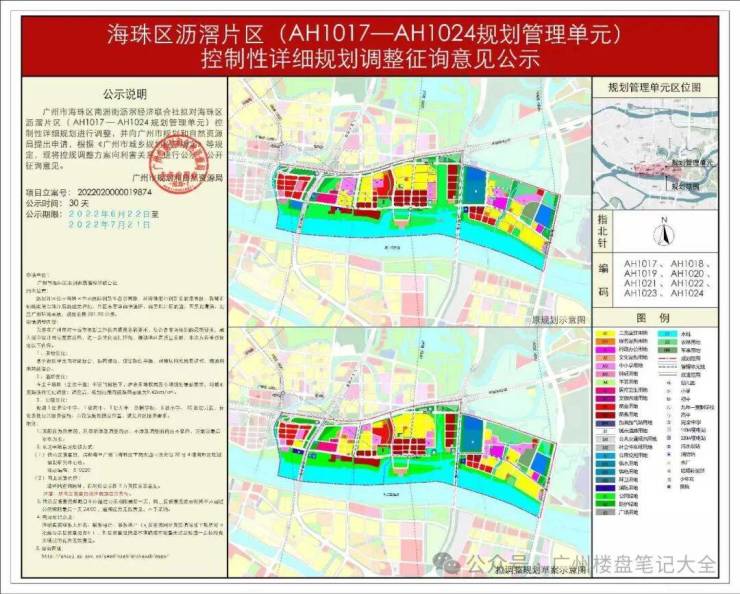Click the 水域 legend label
740x594 pixels.
687,334
